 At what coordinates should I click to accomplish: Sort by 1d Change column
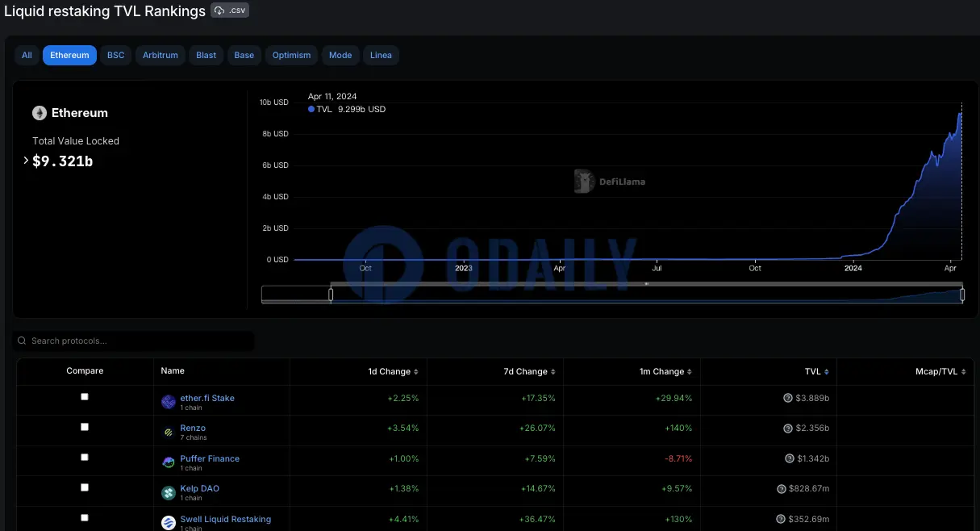tap(394, 371)
